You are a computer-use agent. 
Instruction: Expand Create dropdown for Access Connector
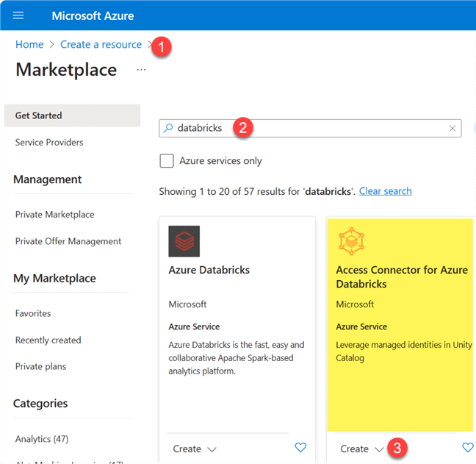[362, 449]
